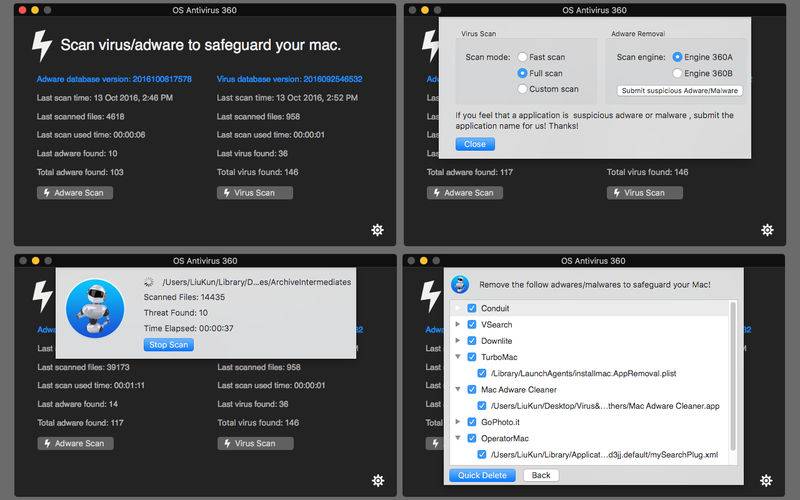Open settings gear in top-right window
800x500 pixels.
tap(767, 230)
